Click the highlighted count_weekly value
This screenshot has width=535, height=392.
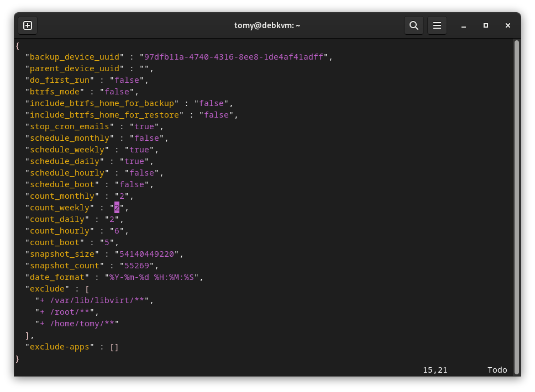tap(117, 208)
